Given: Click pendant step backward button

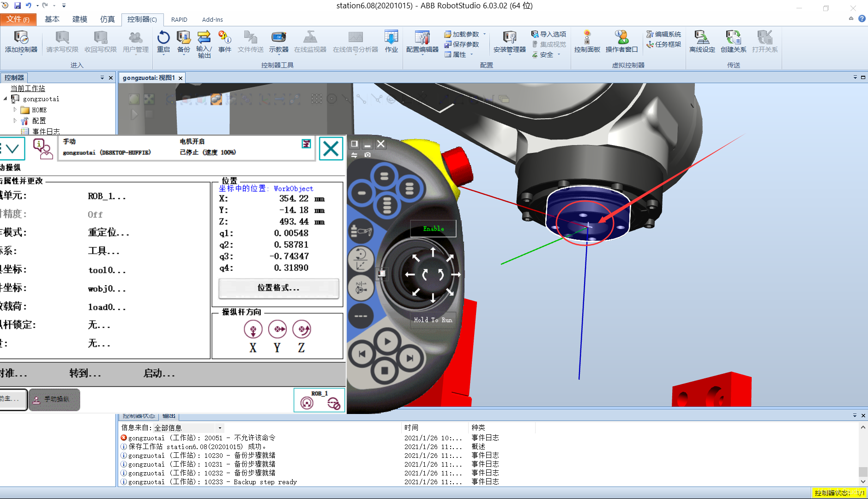Looking at the screenshot, I should 362,354.
